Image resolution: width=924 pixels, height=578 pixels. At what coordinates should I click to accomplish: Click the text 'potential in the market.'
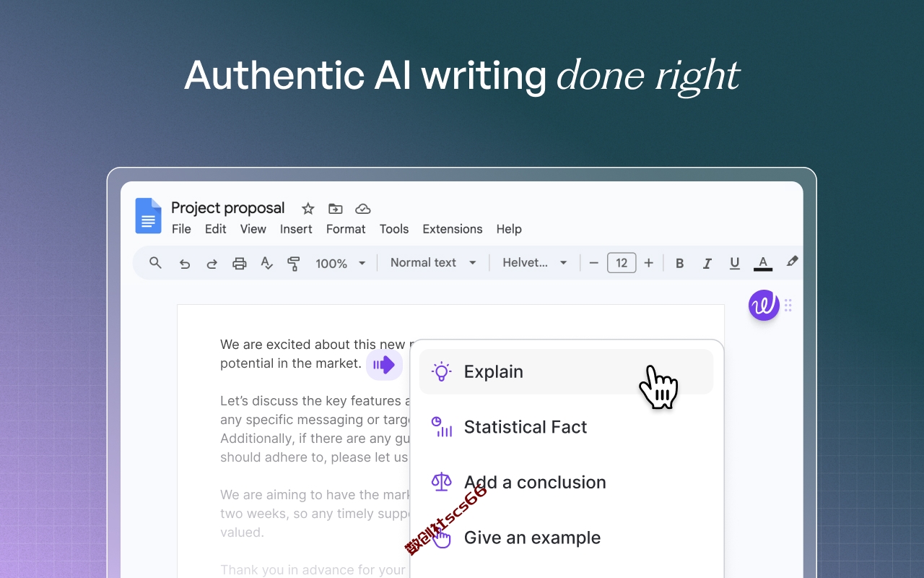[x=291, y=363]
